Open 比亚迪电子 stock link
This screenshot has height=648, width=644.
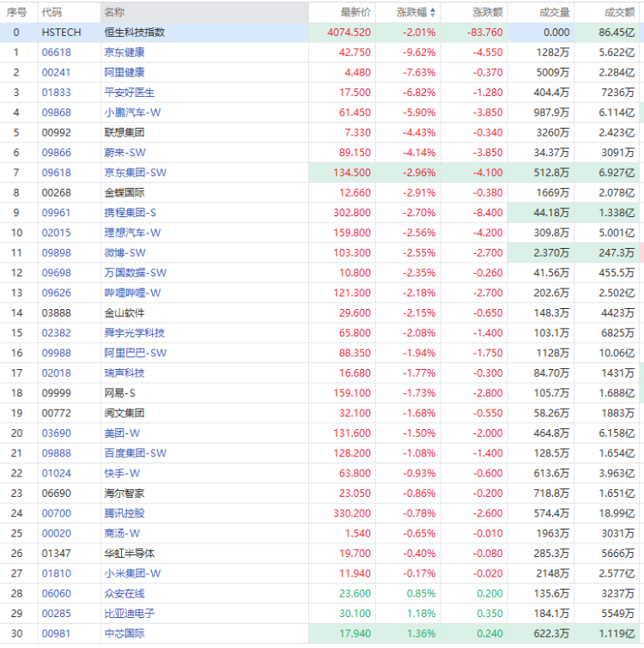[130, 614]
